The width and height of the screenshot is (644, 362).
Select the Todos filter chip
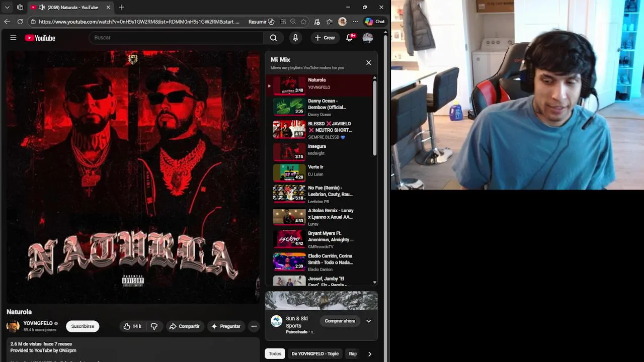pyautogui.click(x=275, y=353)
